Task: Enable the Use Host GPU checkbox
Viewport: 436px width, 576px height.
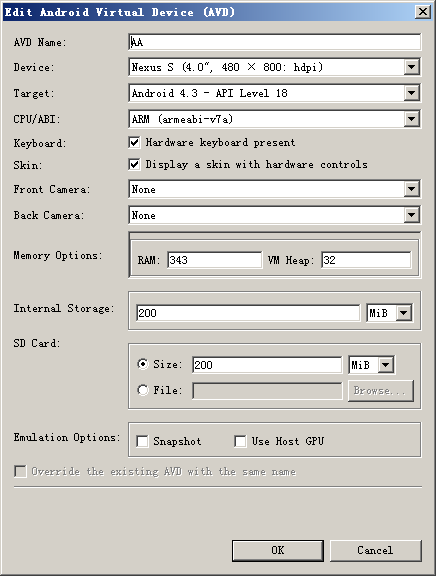Action: point(240,441)
